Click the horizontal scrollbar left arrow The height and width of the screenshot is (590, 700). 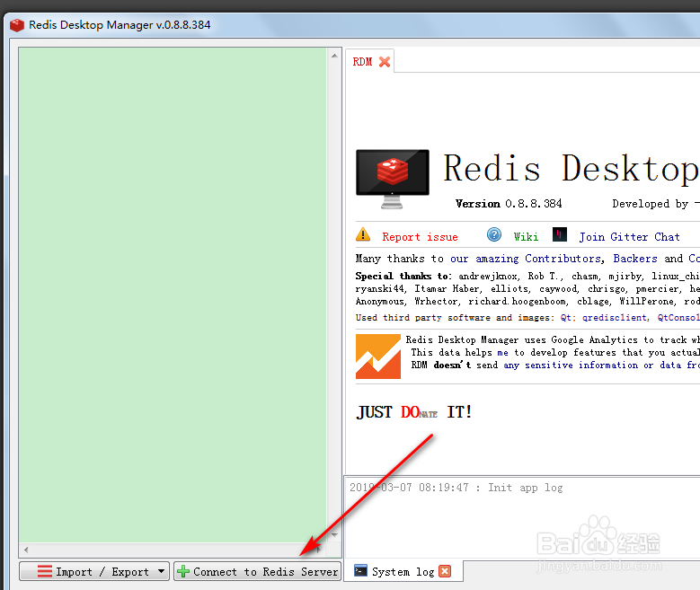coord(26,550)
